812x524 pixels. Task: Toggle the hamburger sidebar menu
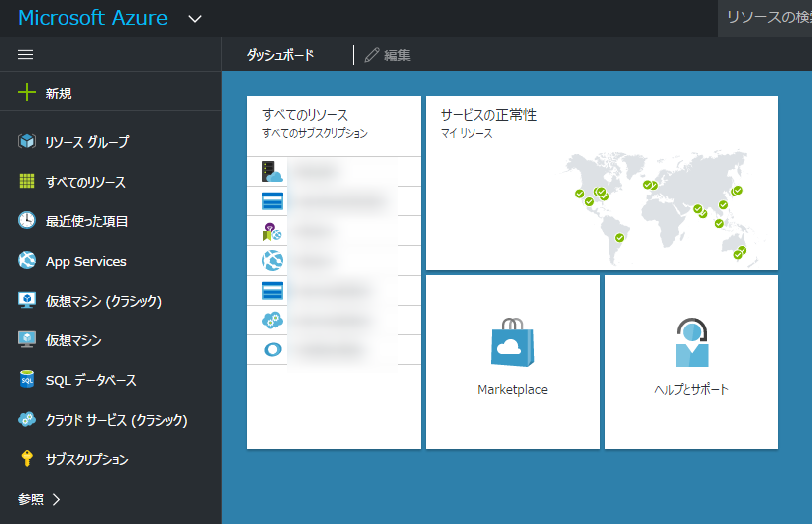point(26,55)
